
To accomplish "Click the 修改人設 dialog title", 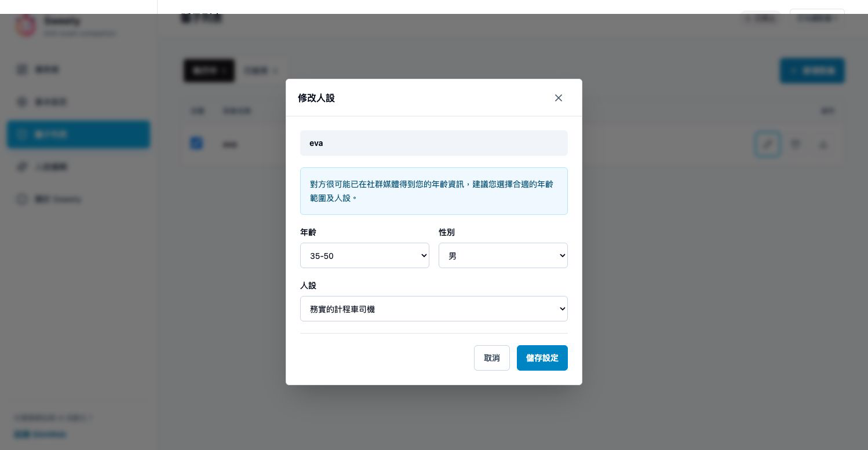I will pyautogui.click(x=316, y=98).
